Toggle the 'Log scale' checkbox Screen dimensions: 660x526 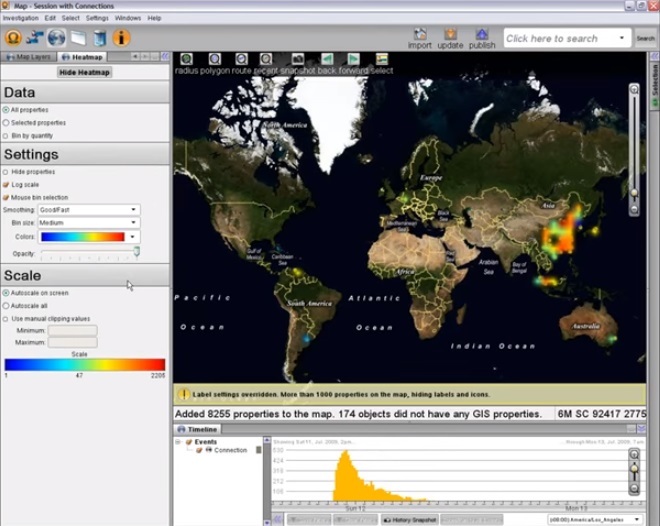[x=6, y=185]
